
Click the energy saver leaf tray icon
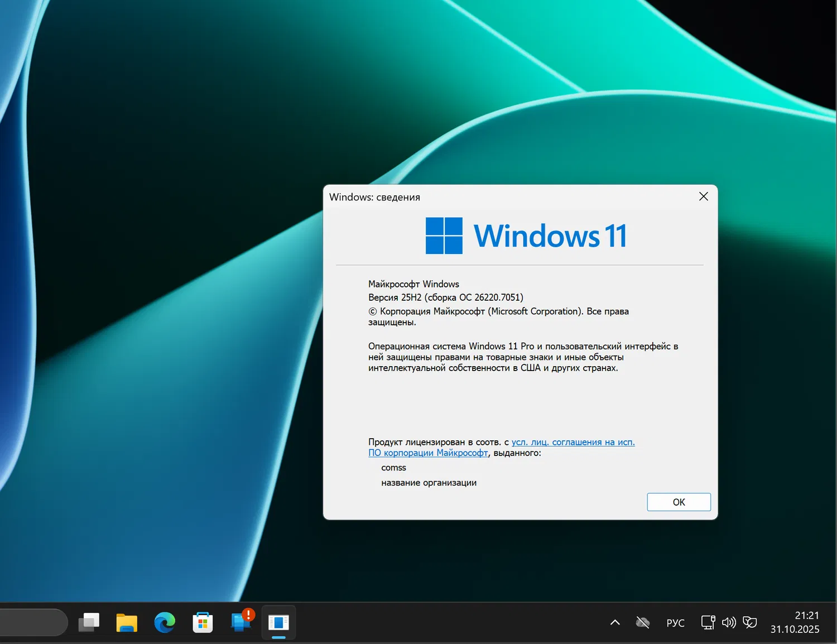(x=750, y=622)
